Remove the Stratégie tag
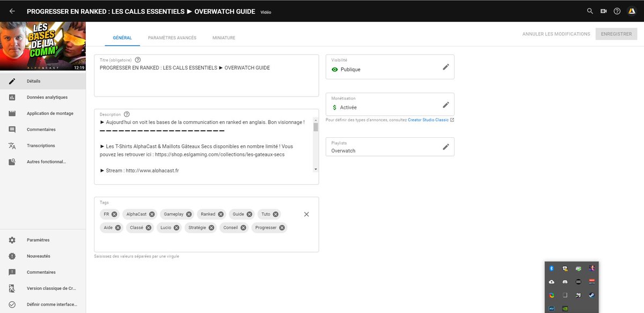The height and width of the screenshot is (313, 644). click(211, 228)
